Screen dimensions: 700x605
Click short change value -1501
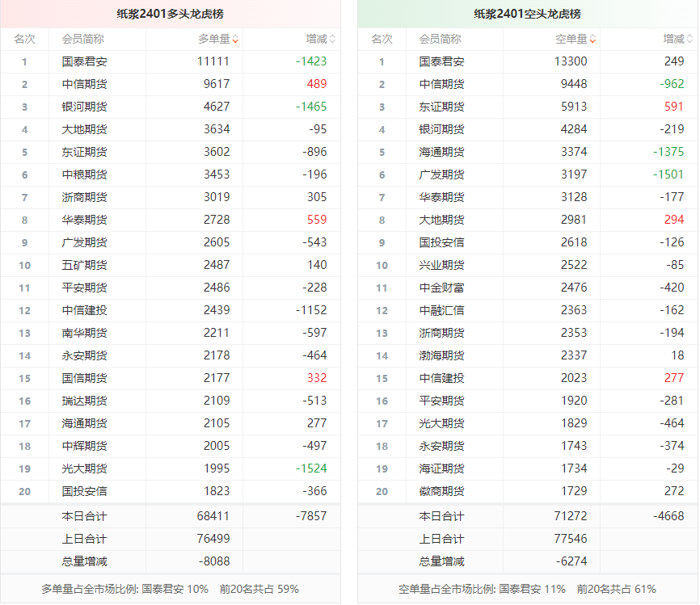tap(668, 174)
